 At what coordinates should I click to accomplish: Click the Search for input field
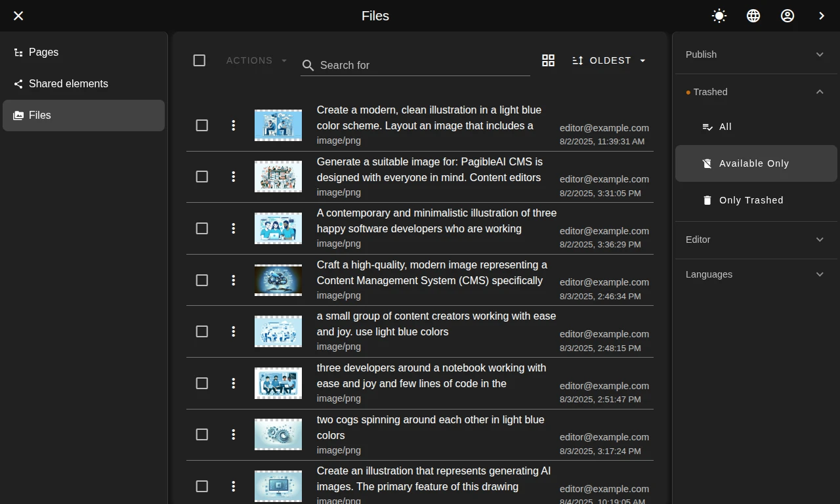click(420, 65)
